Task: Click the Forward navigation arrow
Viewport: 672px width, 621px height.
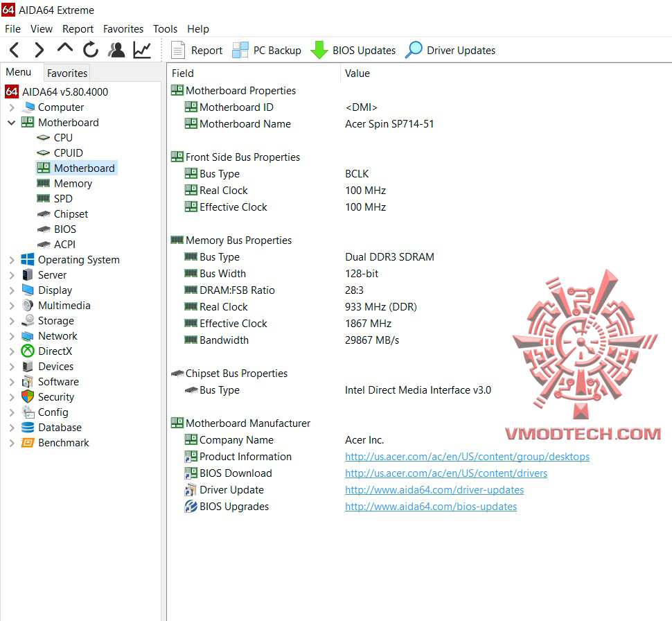Action: 39,50
